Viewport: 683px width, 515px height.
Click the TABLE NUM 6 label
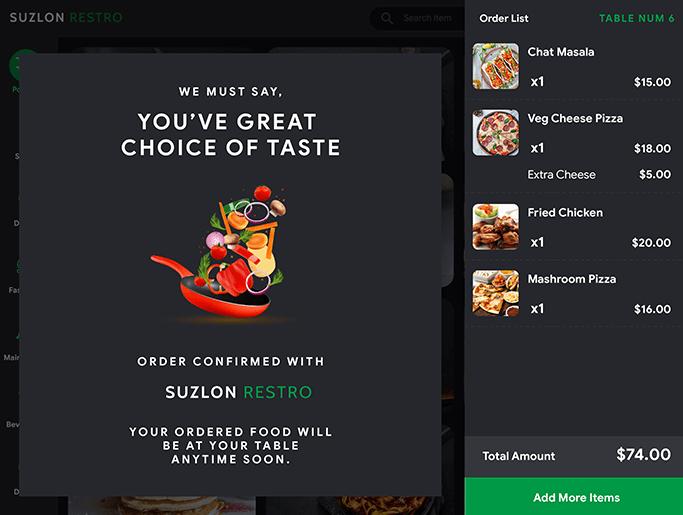(x=636, y=18)
